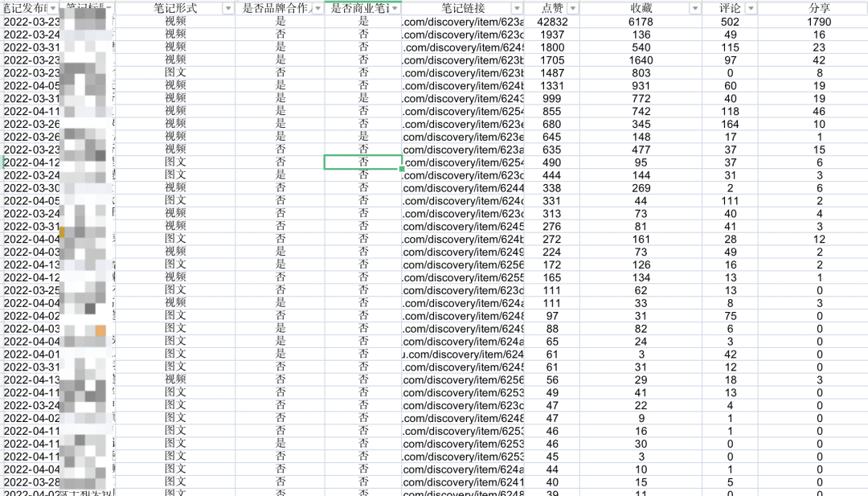This screenshot has height=496, width=868.
Task: Open the 笔记发布时间 column filter dropdown
Action: pos(53,8)
